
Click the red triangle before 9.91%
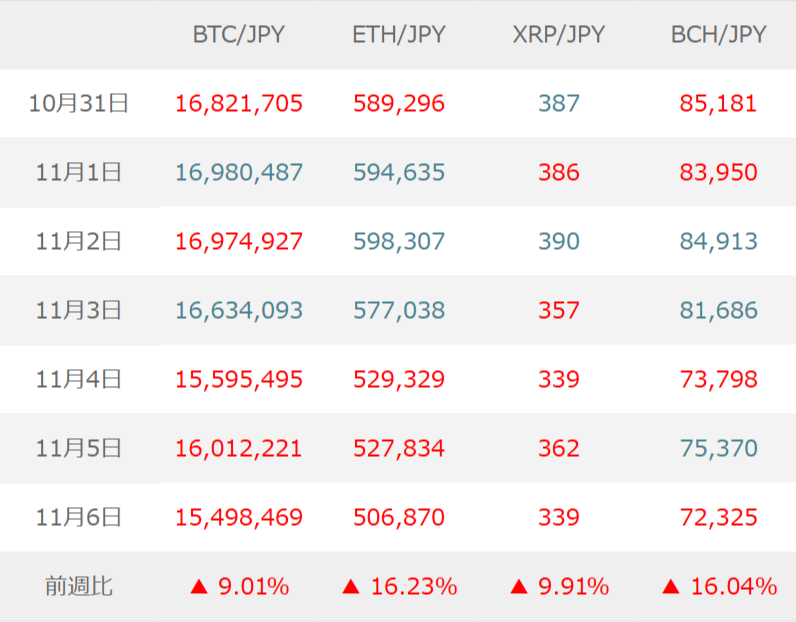pyautogui.click(x=518, y=587)
